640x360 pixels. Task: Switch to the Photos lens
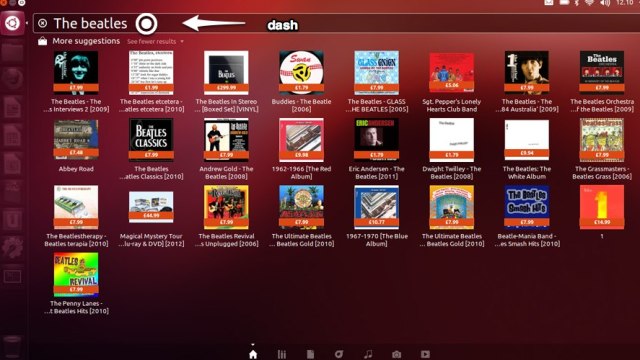(396, 354)
